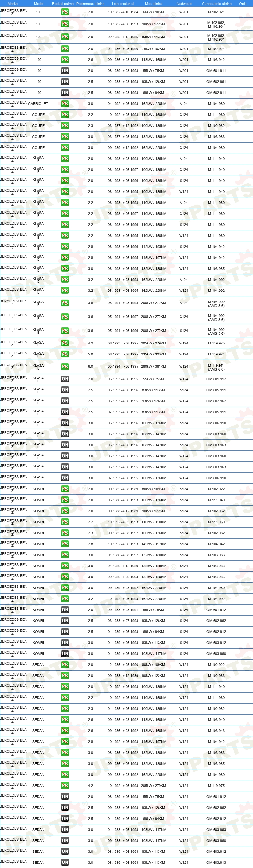Viewport: 253px width, 868px height.
Task: Select the '235kW / 320KM' power cell
Action: point(153,354)
